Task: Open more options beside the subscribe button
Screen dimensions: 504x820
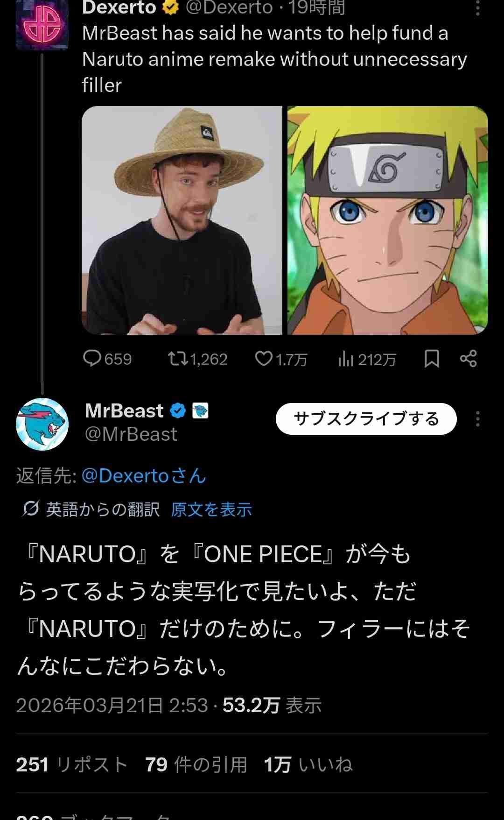Action: point(477,419)
